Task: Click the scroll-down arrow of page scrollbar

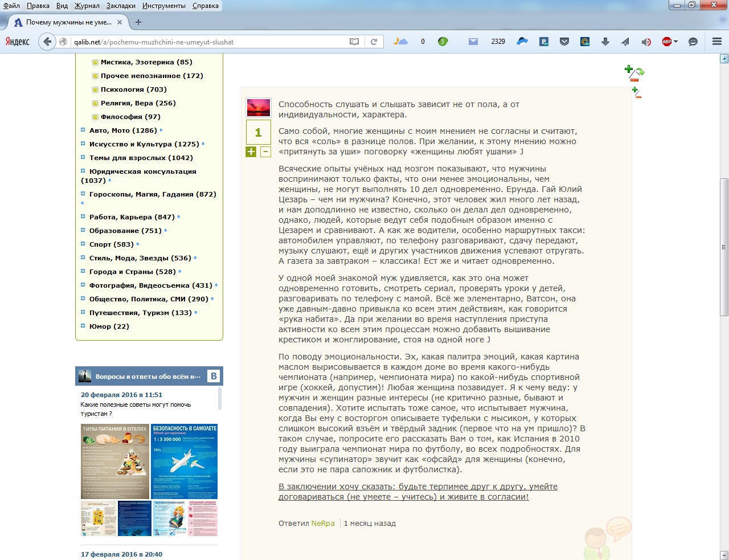Action: pyautogui.click(x=724, y=555)
